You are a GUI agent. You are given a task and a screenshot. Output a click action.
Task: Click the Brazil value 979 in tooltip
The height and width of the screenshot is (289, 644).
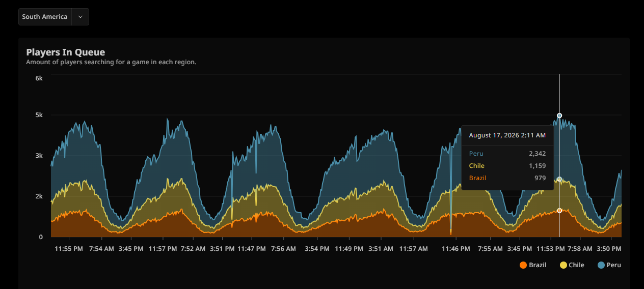[x=540, y=178]
